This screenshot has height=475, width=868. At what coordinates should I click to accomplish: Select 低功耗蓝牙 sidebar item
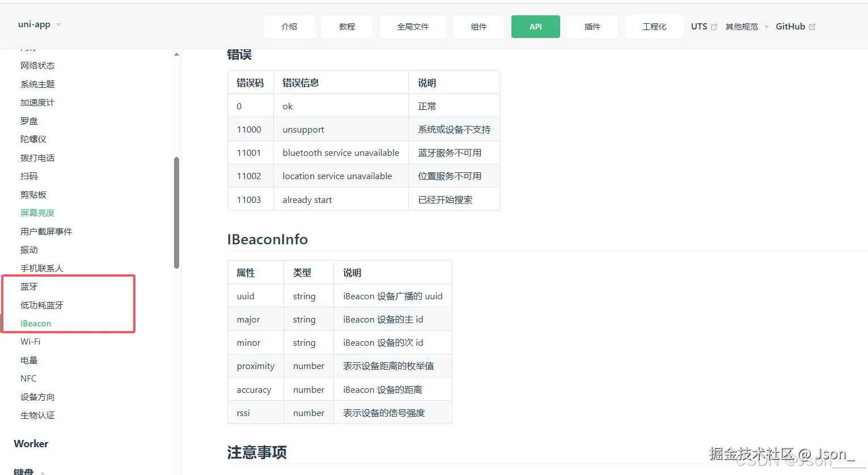click(x=42, y=306)
